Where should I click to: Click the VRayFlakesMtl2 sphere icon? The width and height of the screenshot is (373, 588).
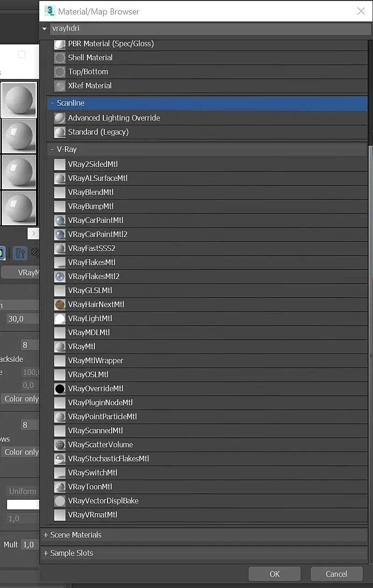[x=60, y=276]
